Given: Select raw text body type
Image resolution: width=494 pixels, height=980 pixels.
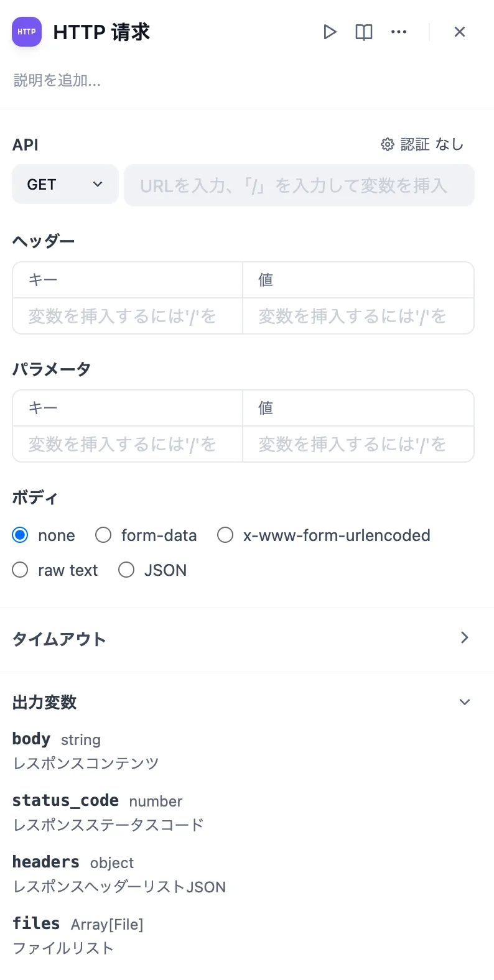Looking at the screenshot, I should 21,570.
